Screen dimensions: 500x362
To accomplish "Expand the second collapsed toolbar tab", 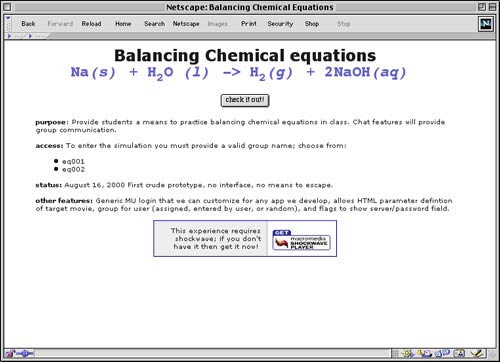I will (36, 36).
